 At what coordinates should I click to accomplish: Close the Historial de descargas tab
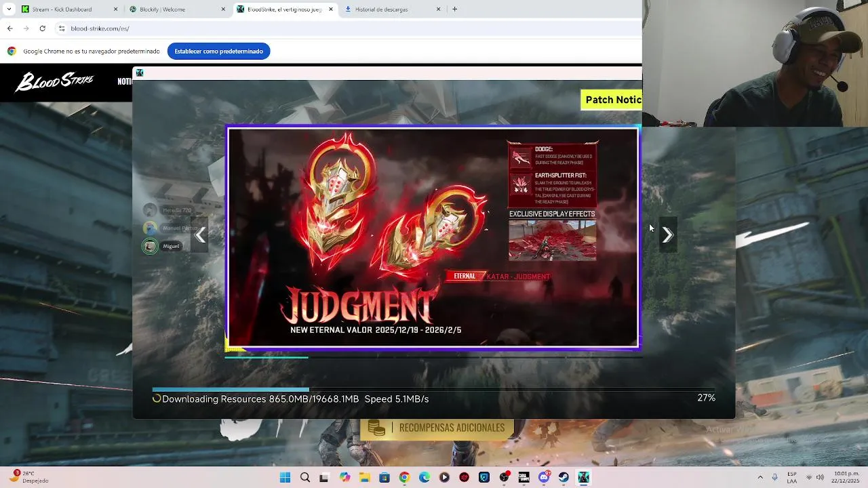coord(438,9)
